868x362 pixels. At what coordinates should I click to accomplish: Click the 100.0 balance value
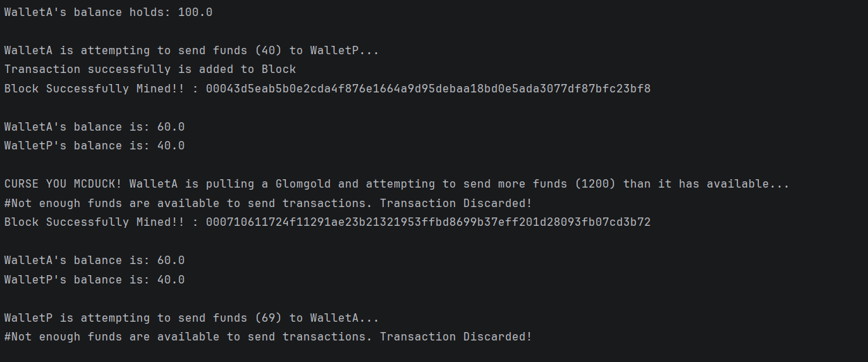[x=195, y=13]
